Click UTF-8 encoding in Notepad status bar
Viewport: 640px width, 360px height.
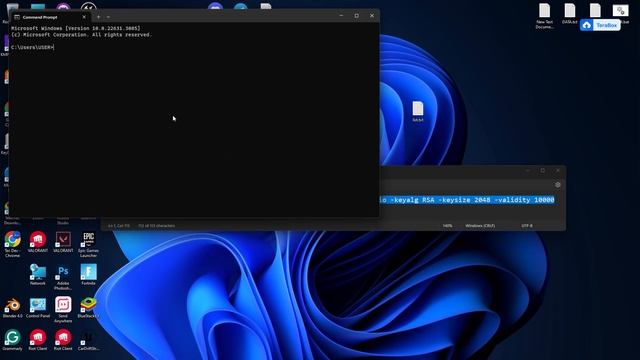click(527, 226)
